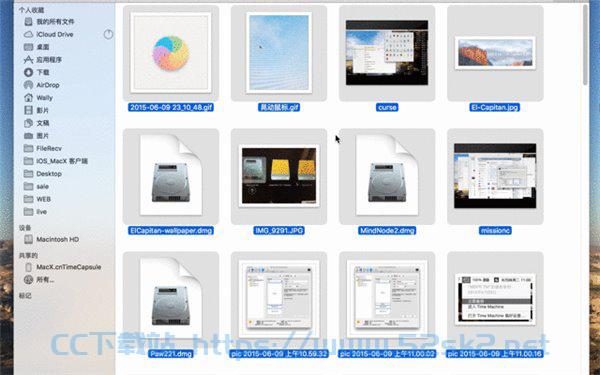Select the El-Capitan.jpg thumbnail
The height and width of the screenshot is (375, 600).
(x=495, y=53)
